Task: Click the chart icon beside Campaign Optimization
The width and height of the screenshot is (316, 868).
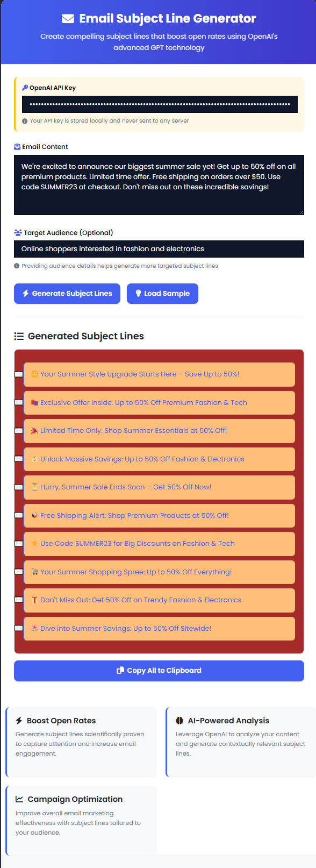Action: point(19,799)
